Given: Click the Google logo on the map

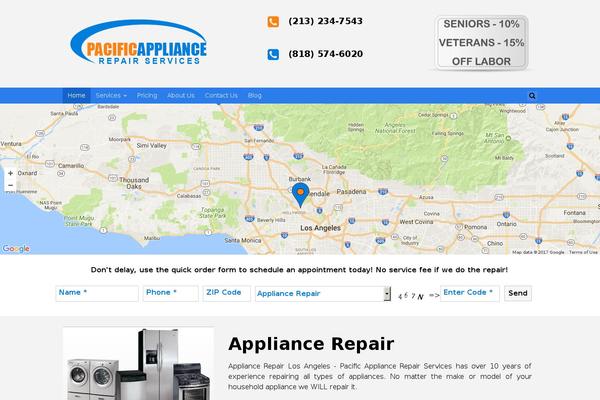Looking at the screenshot, I should tap(16, 248).
